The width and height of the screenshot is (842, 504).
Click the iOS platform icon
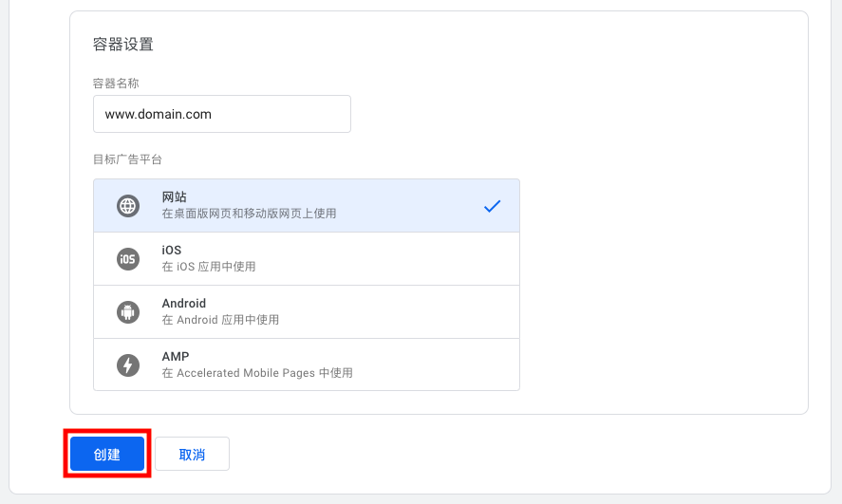128,259
